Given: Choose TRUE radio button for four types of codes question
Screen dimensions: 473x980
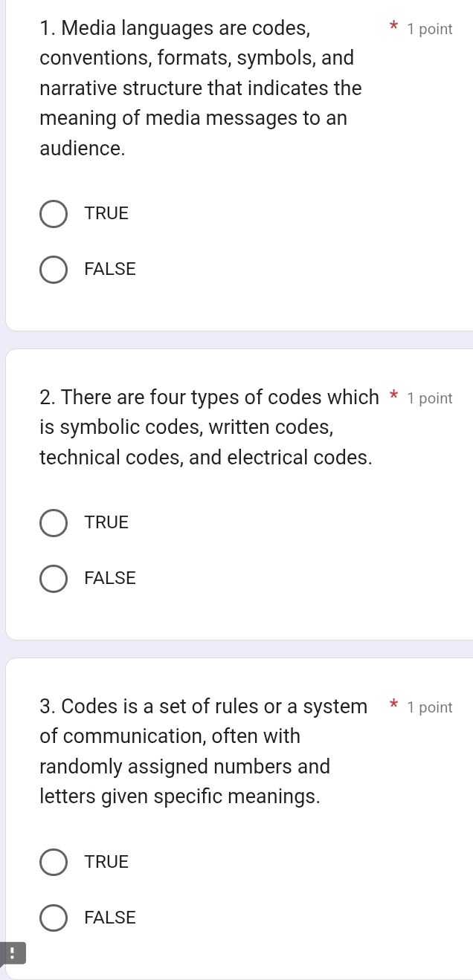Looking at the screenshot, I should pyautogui.click(x=53, y=522).
